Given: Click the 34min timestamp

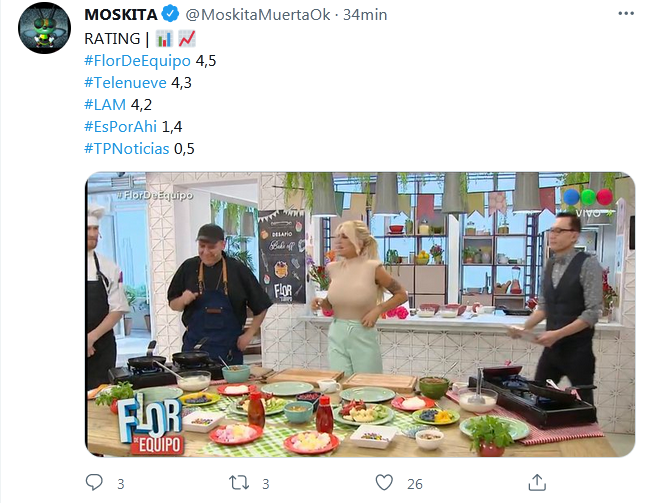Looking at the screenshot, I should pos(365,15).
